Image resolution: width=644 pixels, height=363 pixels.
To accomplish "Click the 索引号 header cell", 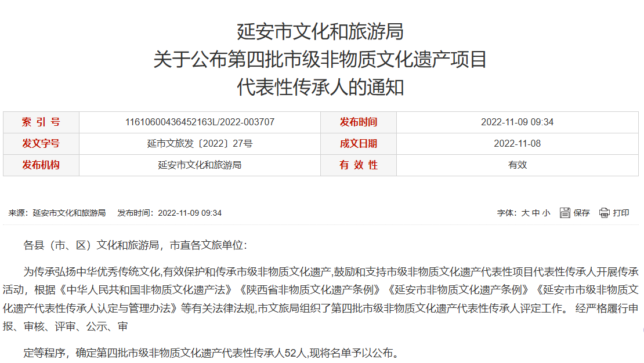I will [x=41, y=122].
